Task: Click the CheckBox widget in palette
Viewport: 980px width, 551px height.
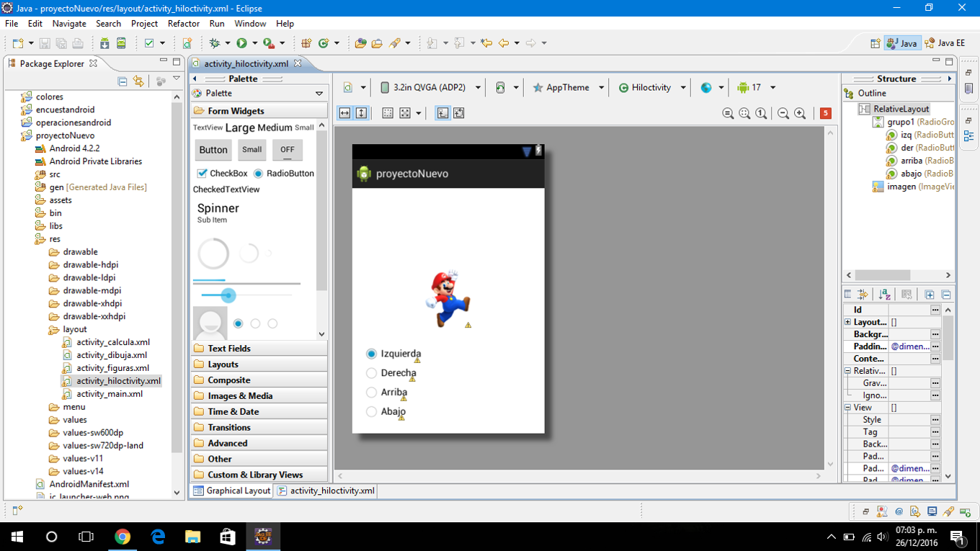Action: coord(223,174)
